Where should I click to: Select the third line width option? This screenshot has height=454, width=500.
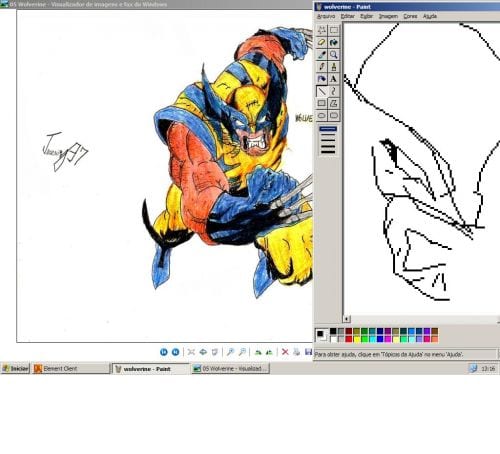click(x=328, y=140)
